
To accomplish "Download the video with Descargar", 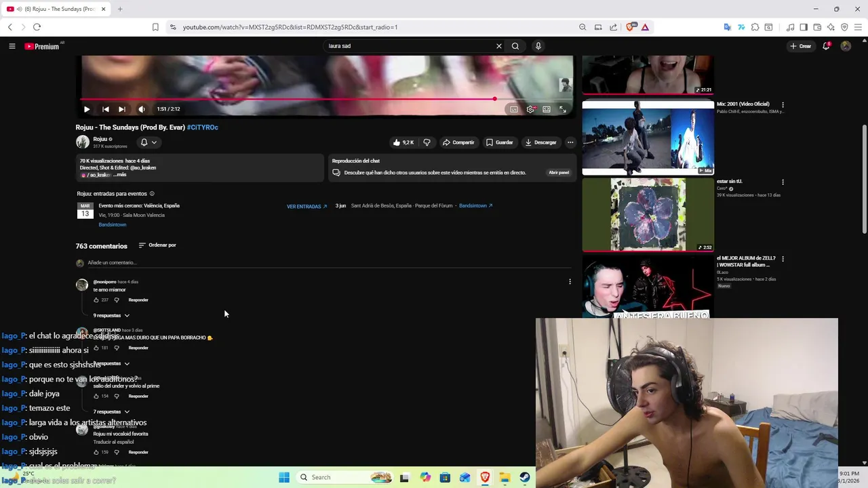I will click(541, 142).
